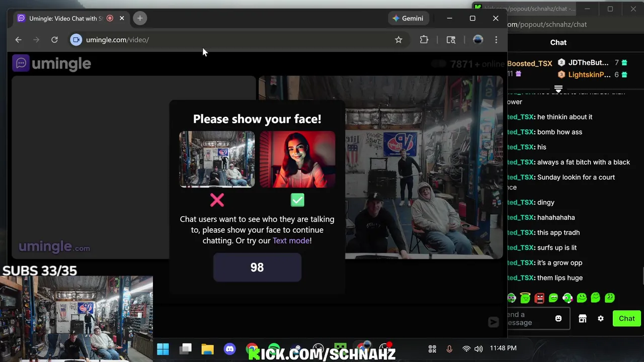This screenshot has height=362, width=644.
Task: Click chat message 'he thinkin about it'
Action: coord(565,117)
